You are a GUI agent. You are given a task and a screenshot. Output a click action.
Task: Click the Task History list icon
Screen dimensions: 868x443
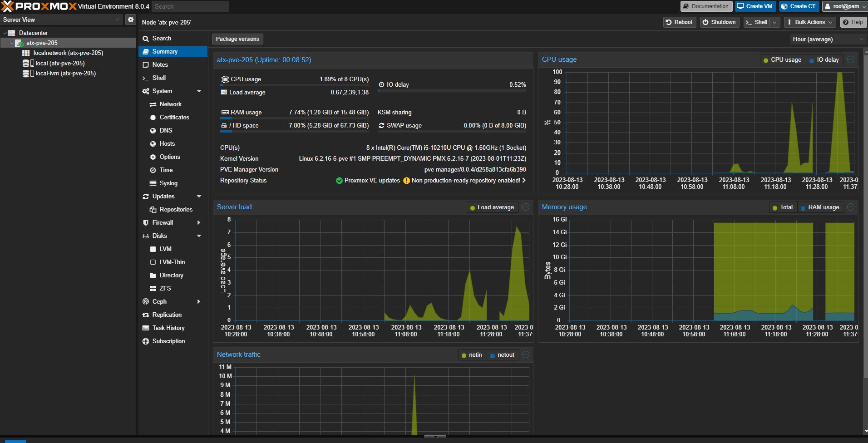[x=146, y=328]
